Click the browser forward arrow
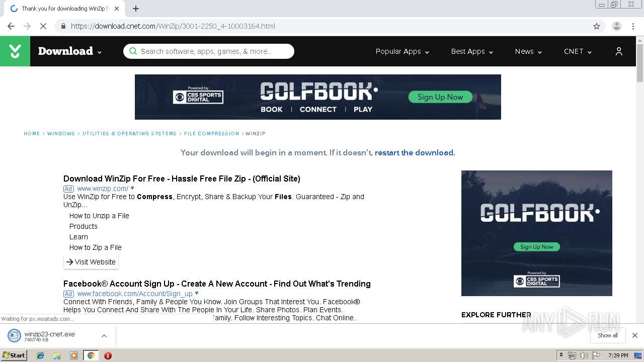Screen dimensions: 644x362 27,26
